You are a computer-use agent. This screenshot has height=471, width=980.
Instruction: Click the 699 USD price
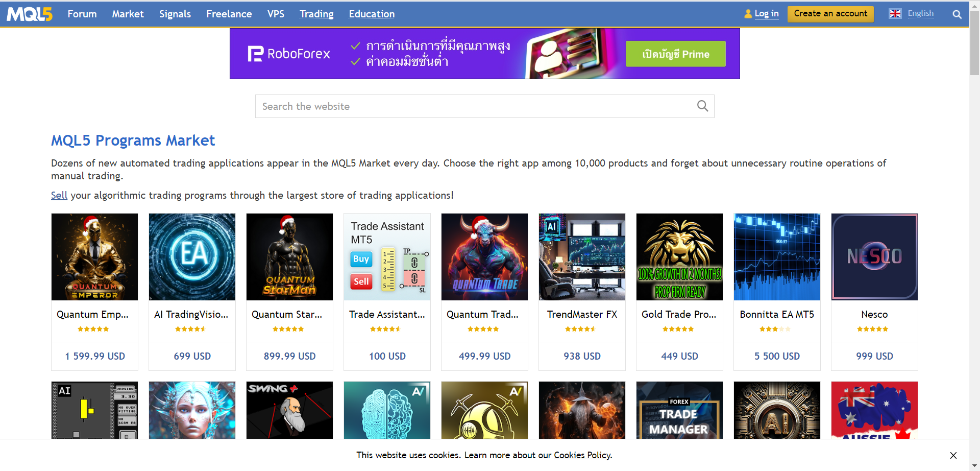(x=192, y=357)
